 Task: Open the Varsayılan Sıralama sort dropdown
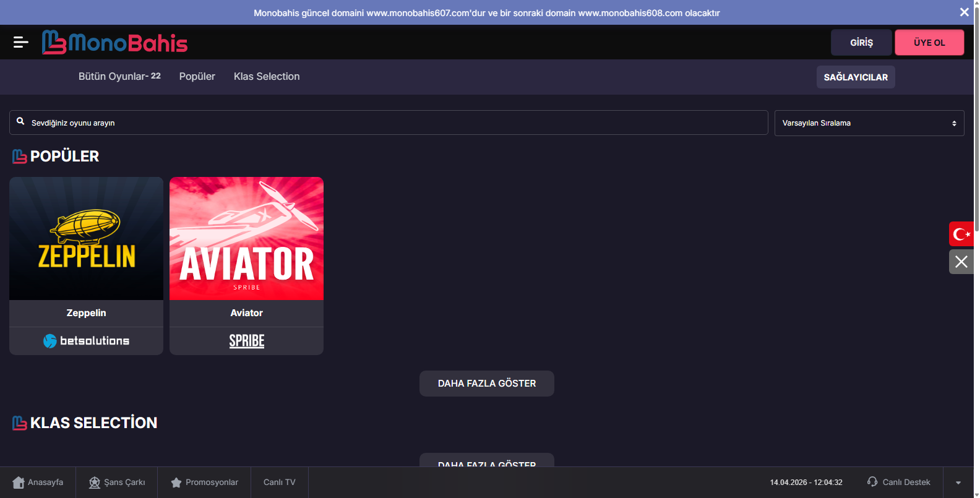869,123
